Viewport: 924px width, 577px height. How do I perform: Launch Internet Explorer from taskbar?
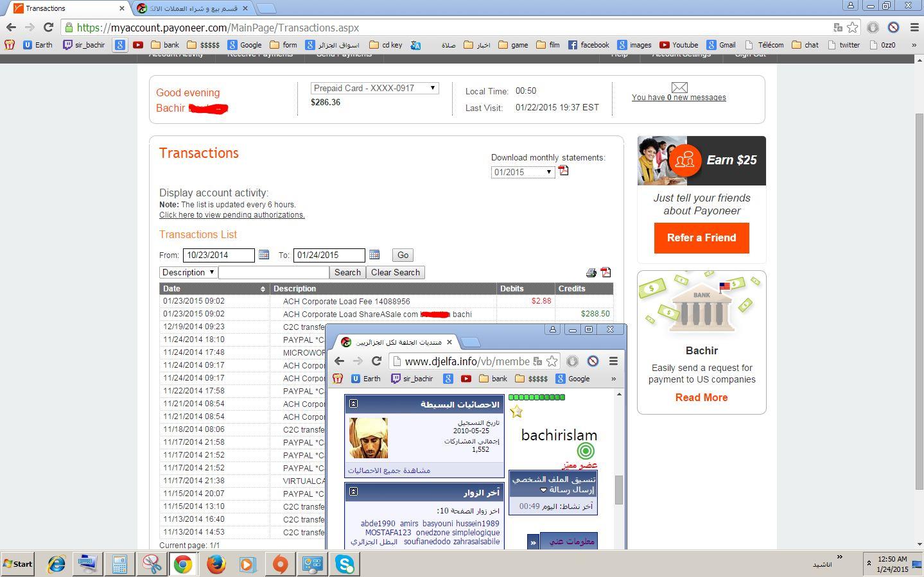[57, 564]
